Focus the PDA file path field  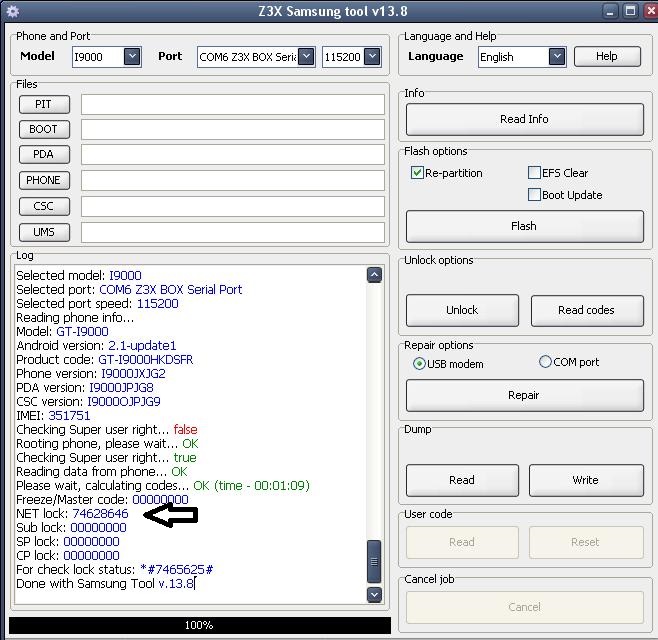pyautogui.click(x=232, y=154)
